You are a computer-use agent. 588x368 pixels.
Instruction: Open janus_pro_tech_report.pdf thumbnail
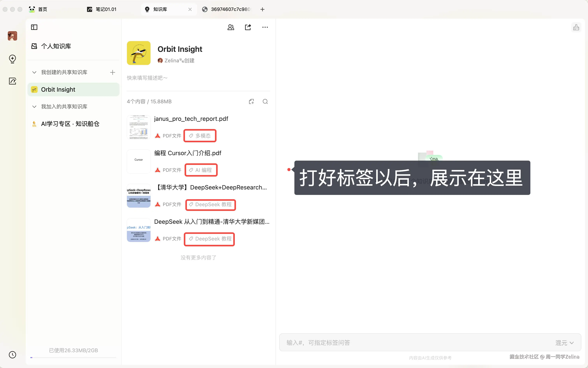click(139, 127)
